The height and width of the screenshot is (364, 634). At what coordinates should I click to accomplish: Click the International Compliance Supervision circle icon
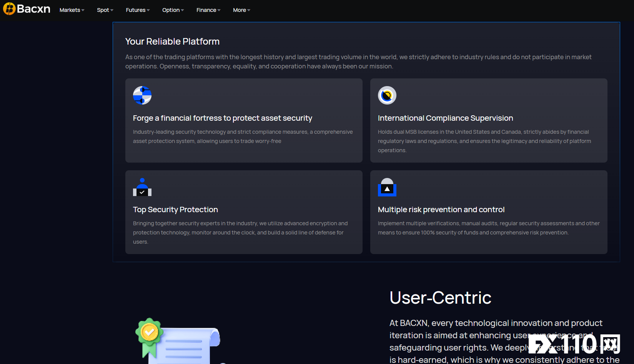tap(387, 95)
